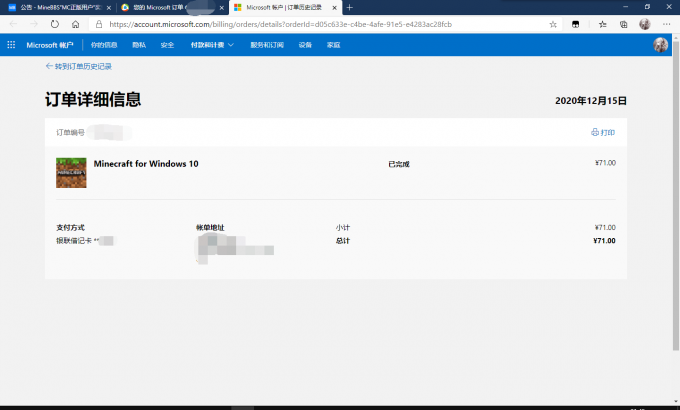Open 服务和订阅 menu item
The image size is (680, 410).
click(267, 45)
